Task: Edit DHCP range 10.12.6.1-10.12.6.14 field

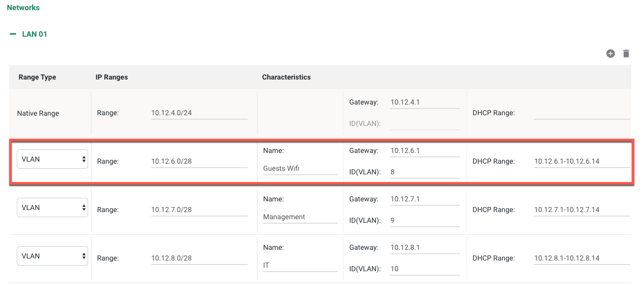Action: point(581,161)
